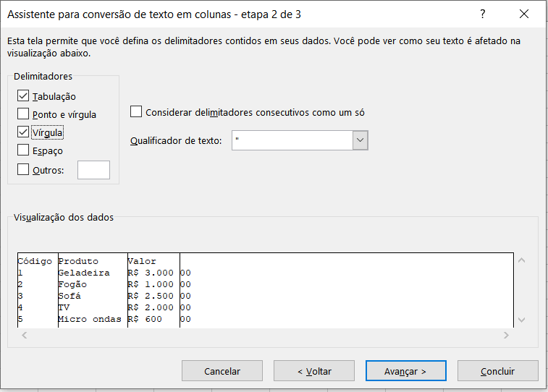This screenshot has height=392, width=548.
Task: Check the Outros delimiter checkbox
Action: [23, 170]
